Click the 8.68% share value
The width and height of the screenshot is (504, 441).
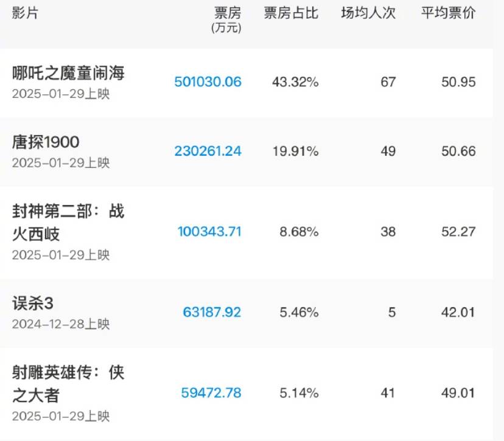click(299, 232)
